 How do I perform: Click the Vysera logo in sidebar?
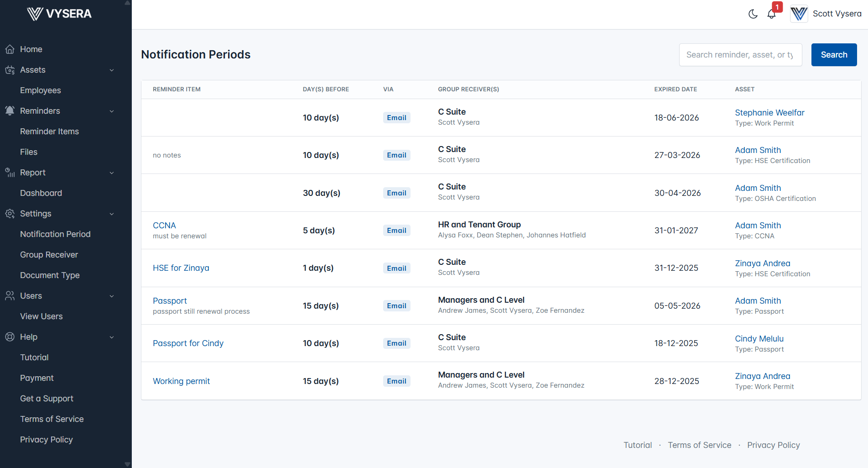point(59,14)
